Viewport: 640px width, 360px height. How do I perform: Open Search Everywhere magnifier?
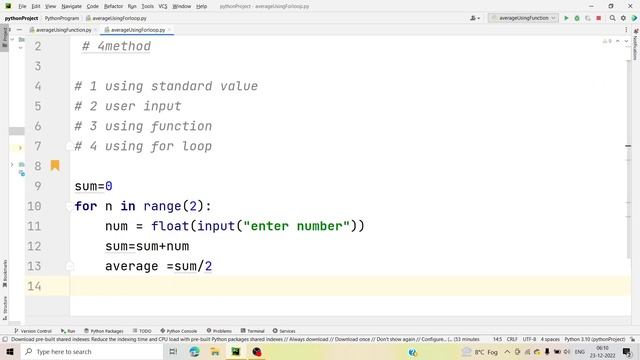click(x=612, y=18)
